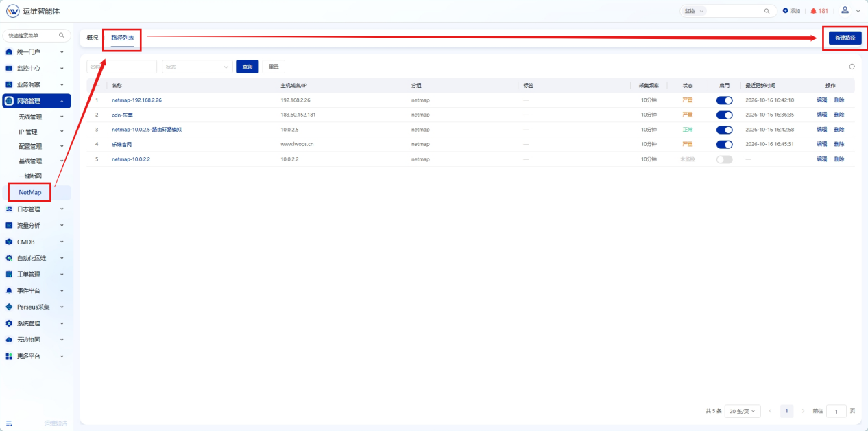868x431 pixels.
Task: Open the netmap-192.168.2.26 path link
Action: tap(136, 100)
